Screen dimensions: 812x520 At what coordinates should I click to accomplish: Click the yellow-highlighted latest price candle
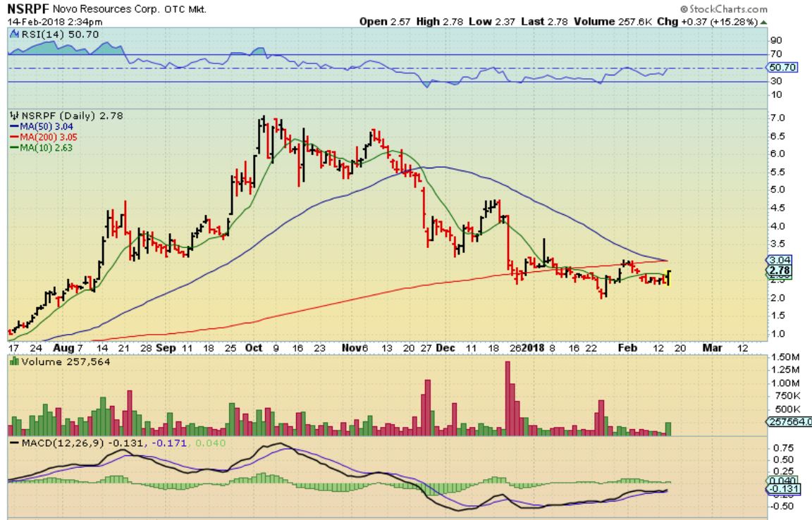[x=667, y=278]
